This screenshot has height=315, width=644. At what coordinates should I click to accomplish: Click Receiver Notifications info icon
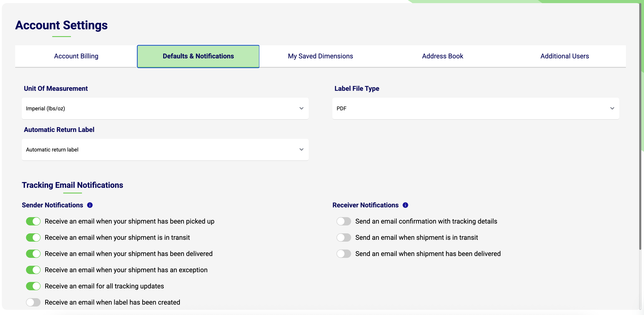405,205
